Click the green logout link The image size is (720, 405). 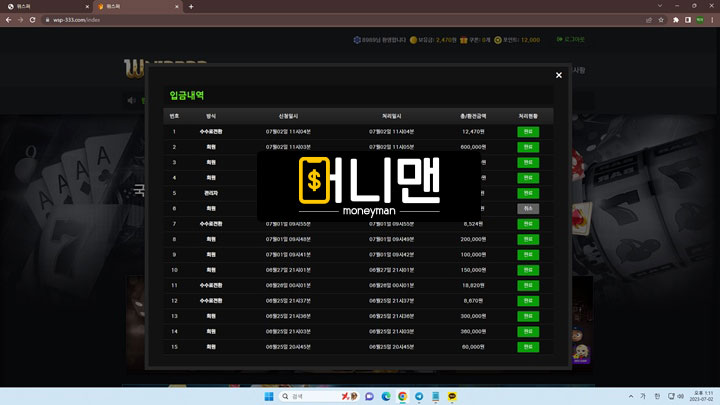pos(571,39)
